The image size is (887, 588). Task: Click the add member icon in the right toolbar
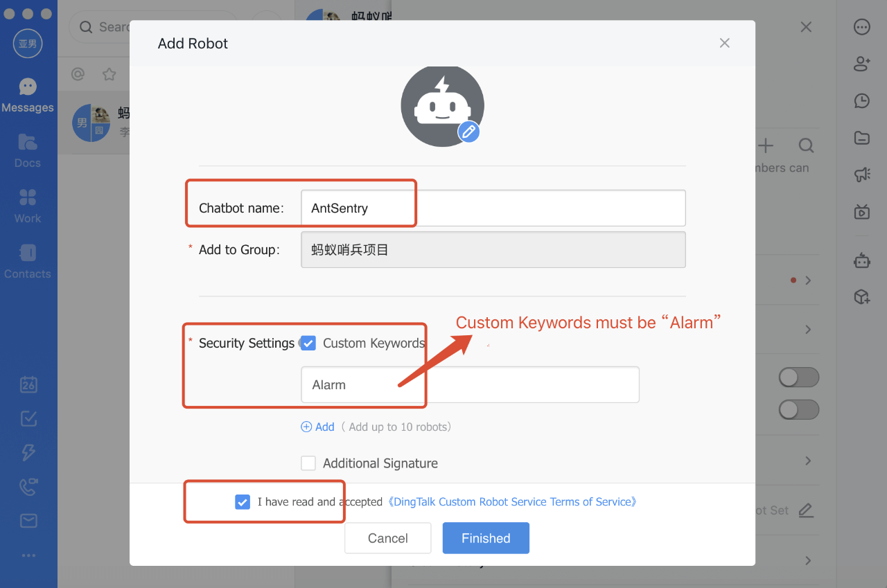[x=861, y=64]
